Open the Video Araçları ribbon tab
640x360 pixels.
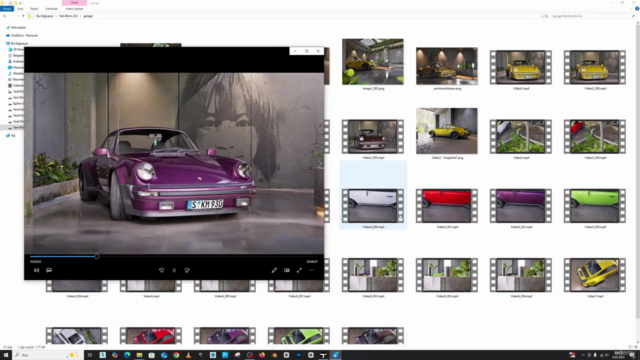(74, 9)
